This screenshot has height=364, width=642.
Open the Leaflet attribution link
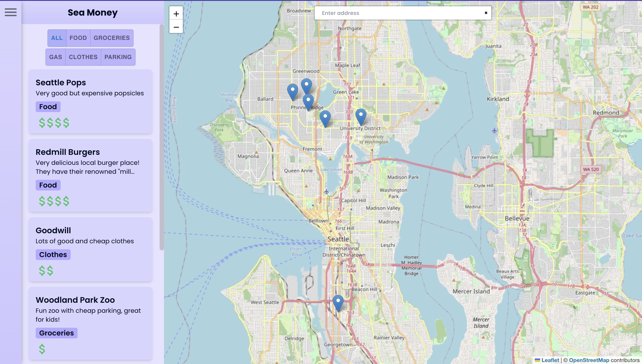click(550, 360)
